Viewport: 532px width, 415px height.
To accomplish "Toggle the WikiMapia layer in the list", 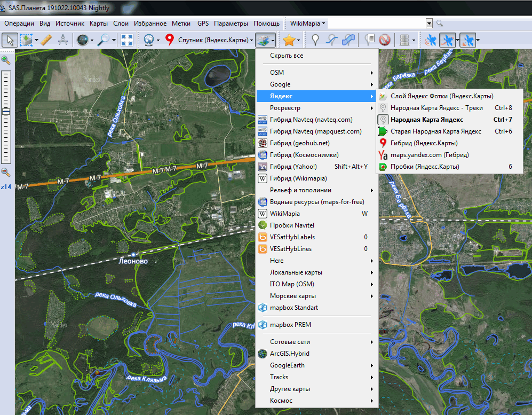I will 284,214.
